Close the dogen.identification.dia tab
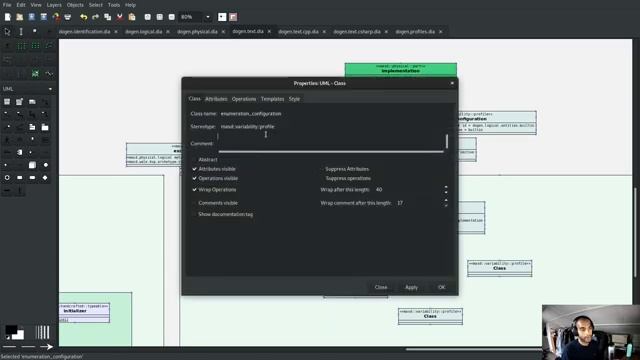Image resolution: width=640 pixels, height=360 pixels. [116, 31]
